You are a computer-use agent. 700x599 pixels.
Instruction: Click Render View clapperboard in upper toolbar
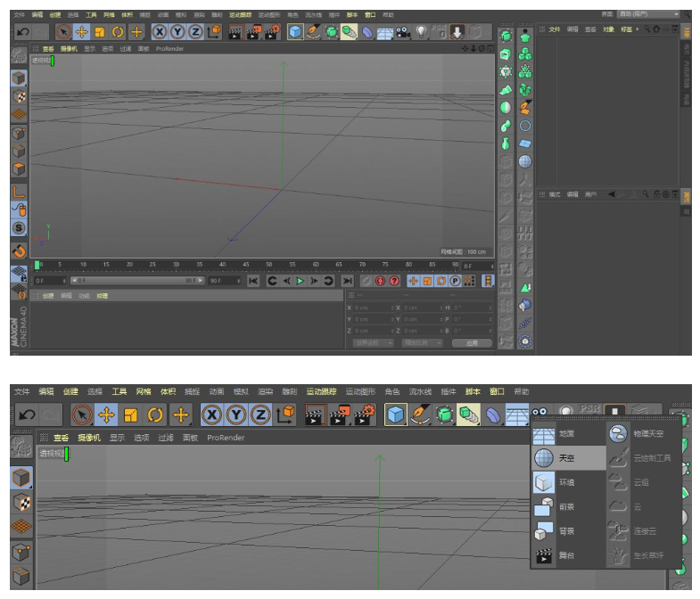click(235, 32)
